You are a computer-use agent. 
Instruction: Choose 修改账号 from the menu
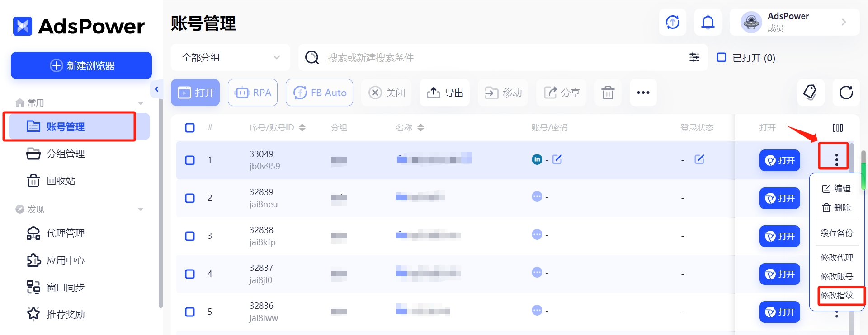point(837,276)
